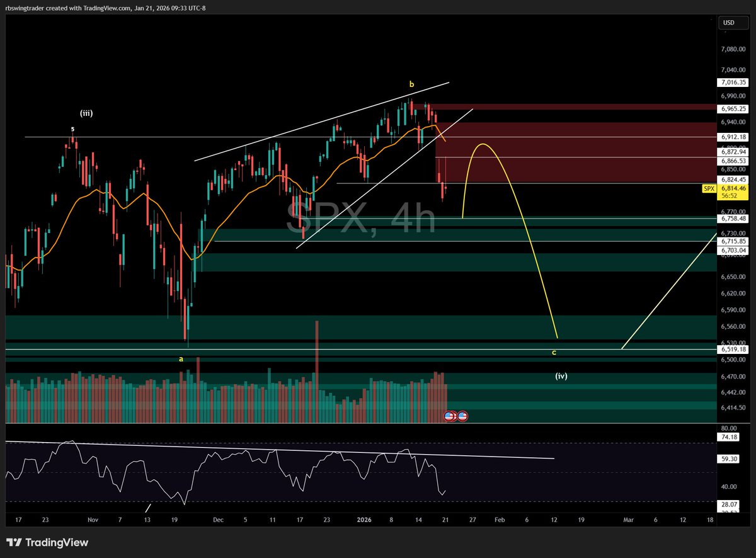Click the current price 6,814.46 label

coord(733,188)
